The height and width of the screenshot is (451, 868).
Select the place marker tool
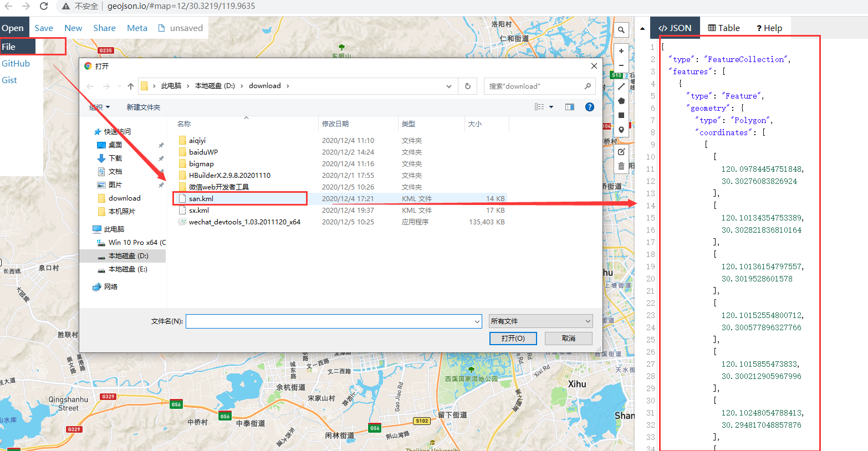click(621, 130)
